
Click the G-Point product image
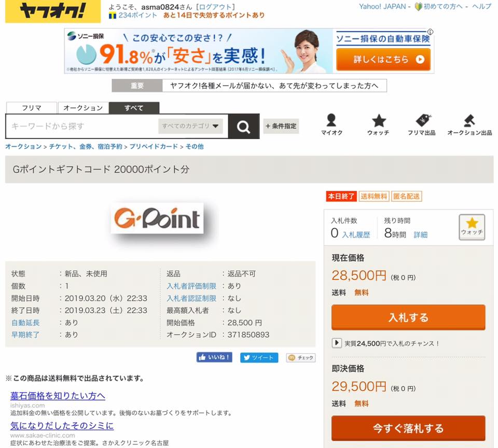pos(157,218)
